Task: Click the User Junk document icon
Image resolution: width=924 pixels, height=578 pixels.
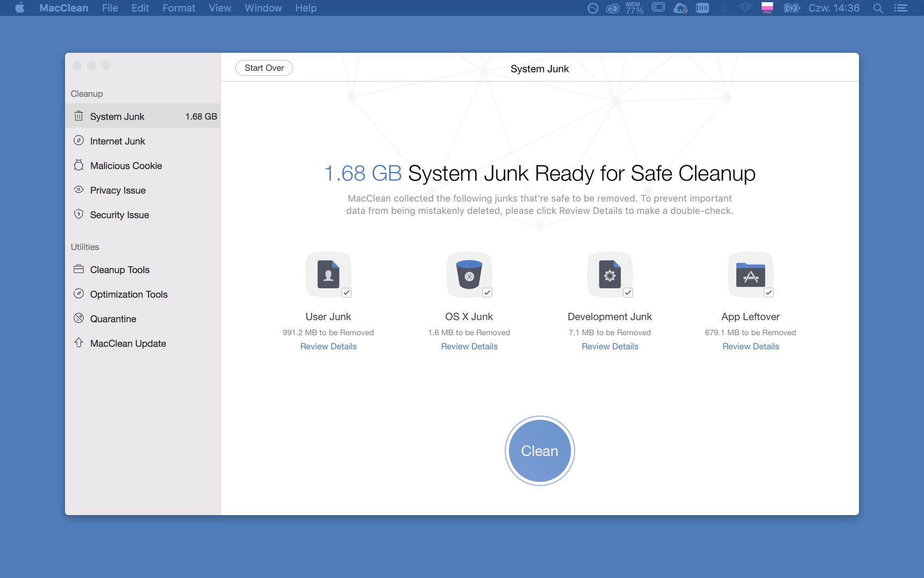Action: click(328, 274)
